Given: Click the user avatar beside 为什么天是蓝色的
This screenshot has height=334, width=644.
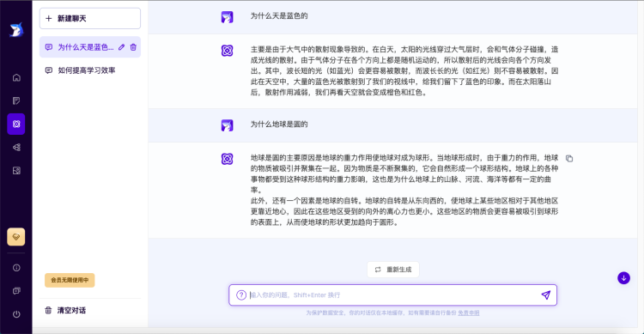Looking at the screenshot, I should click(x=228, y=17).
